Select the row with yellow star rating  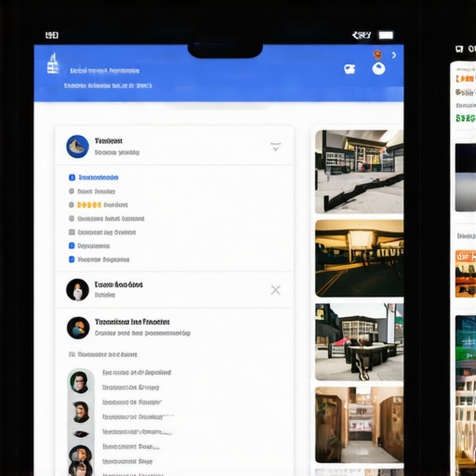102,205
